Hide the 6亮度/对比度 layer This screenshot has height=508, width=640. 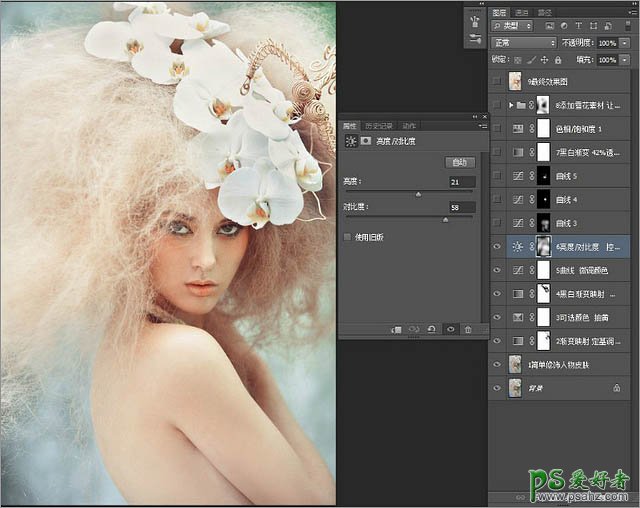point(498,246)
